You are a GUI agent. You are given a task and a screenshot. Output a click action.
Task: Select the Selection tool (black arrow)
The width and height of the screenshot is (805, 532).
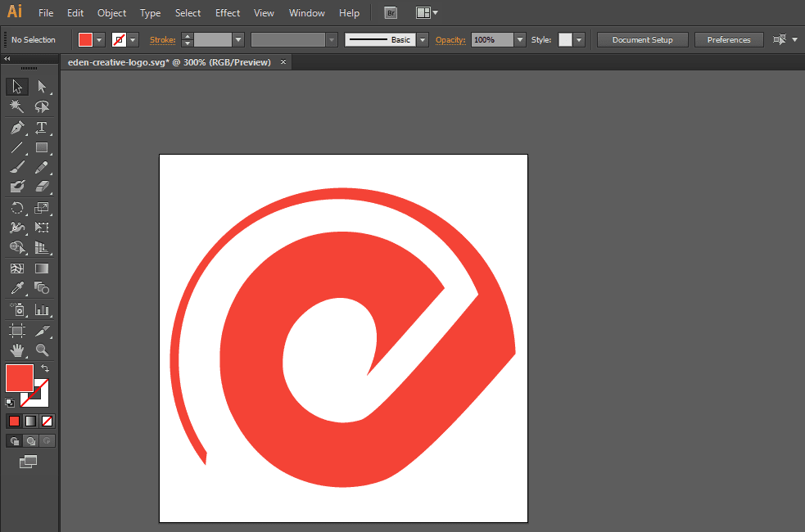(x=17, y=86)
